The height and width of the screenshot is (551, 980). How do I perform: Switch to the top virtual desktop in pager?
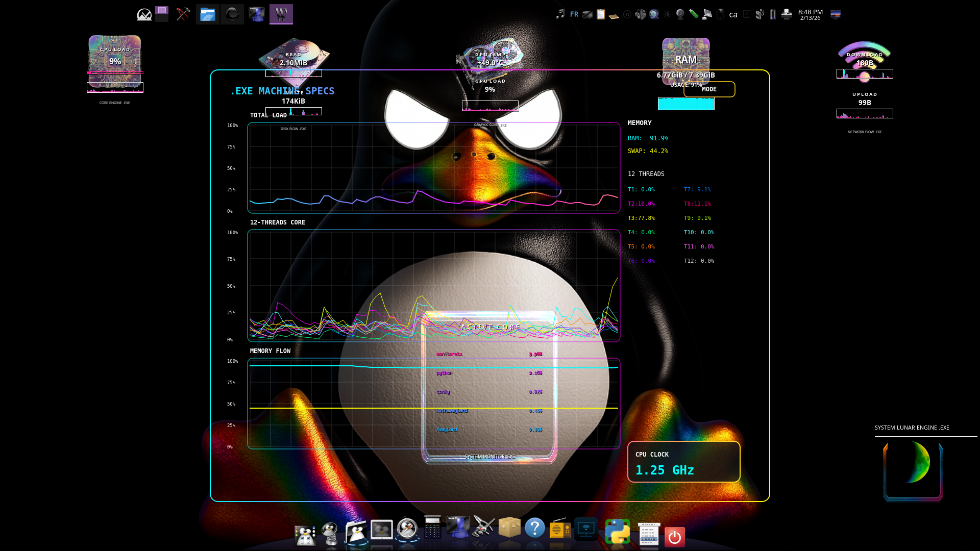point(162,10)
